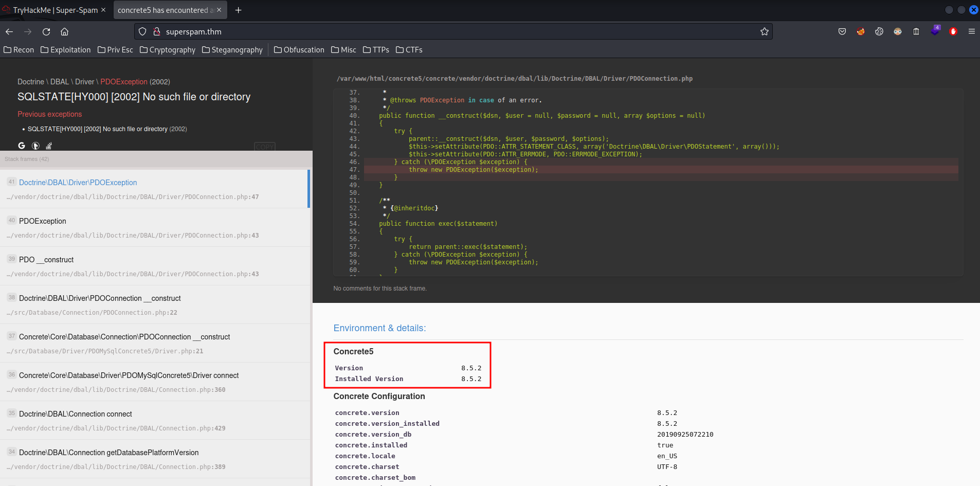Screen dimensions: 980x486
Task: Open the Firefox hamburger menu
Action: click(x=972, y=32)
